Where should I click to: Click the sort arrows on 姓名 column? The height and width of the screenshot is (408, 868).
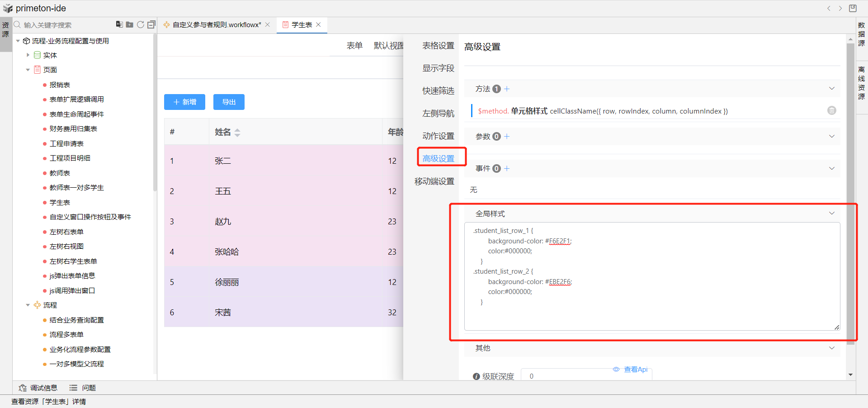(x=237, y=133)
